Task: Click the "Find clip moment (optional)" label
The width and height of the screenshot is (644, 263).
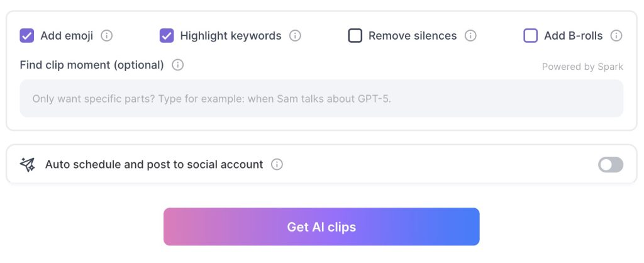Action: click(x=92, y=65)
